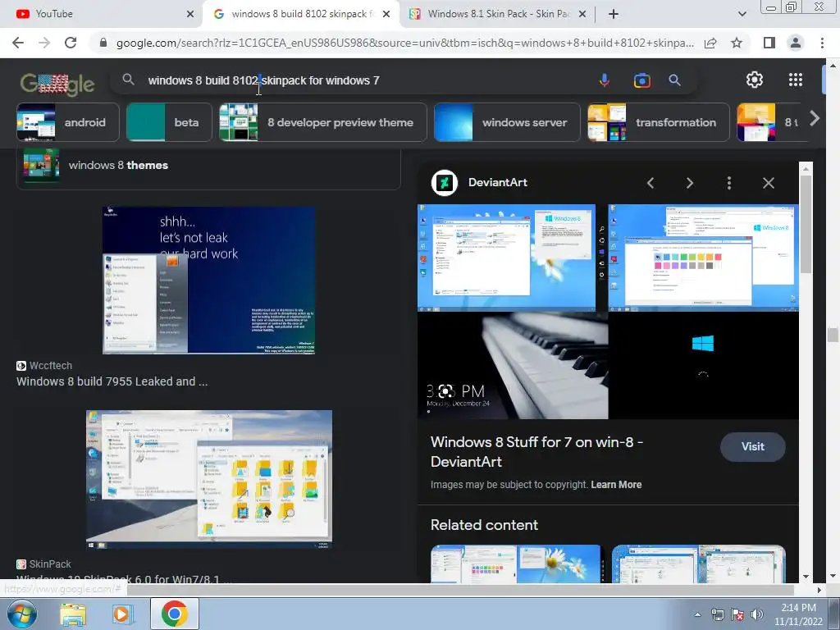Click the address bar URL

pos(405,43)
